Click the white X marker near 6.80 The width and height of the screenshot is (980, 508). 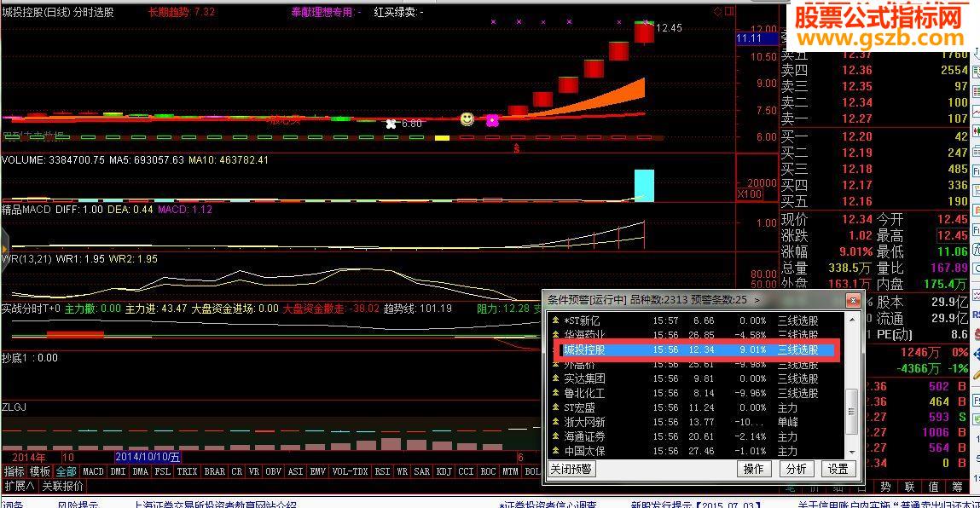pos(391,124)
